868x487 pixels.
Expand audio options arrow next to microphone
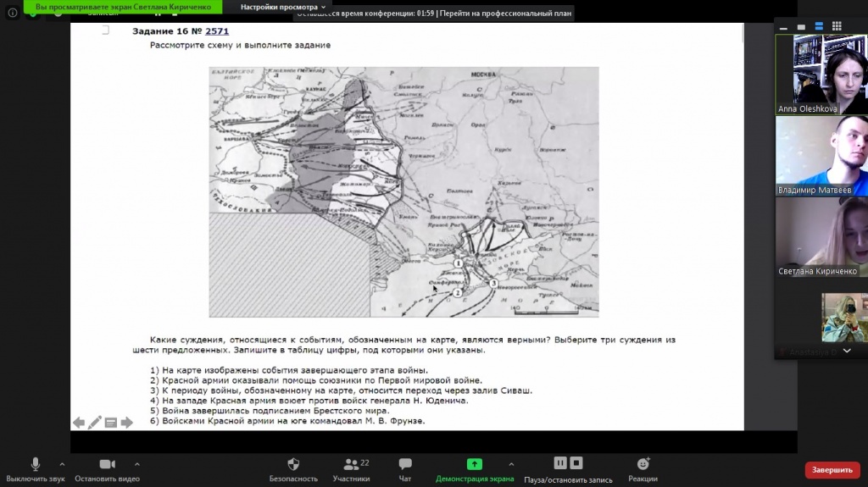pos(62,464)
